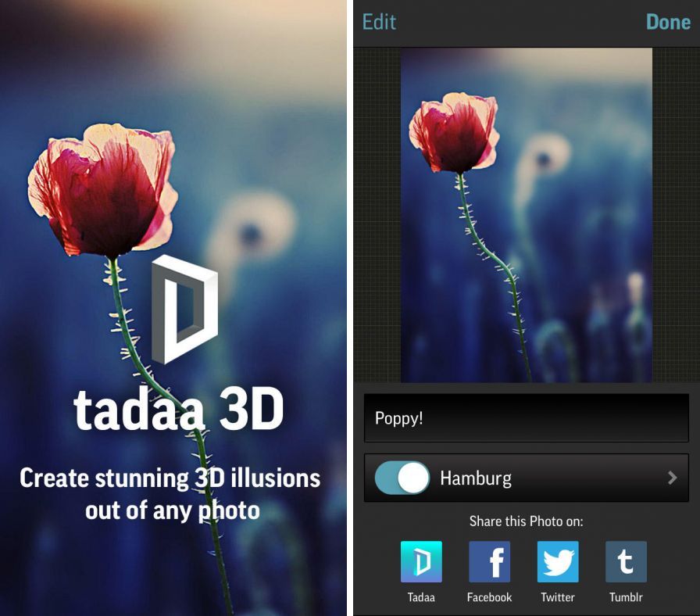Click the poppy photo preview
Image resolution: width=700 pixels, height=616 pixels.
point(526,213)
